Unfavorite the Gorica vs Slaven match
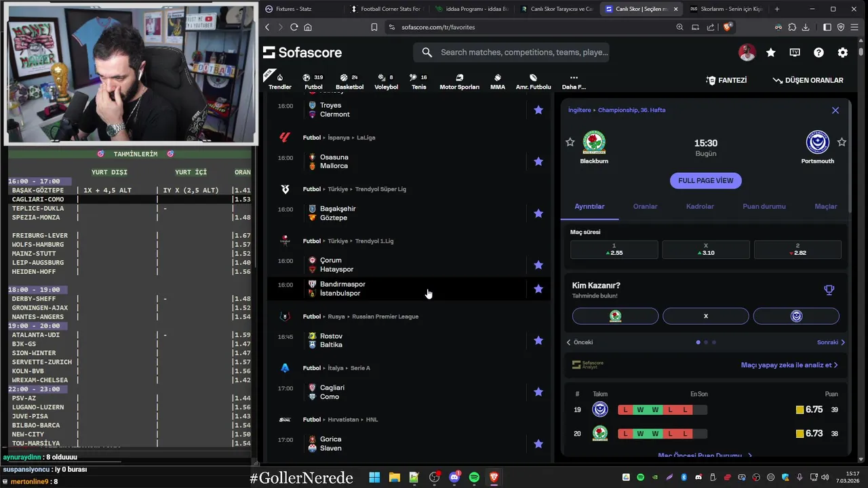868x488 pixels. coord(538,444)
